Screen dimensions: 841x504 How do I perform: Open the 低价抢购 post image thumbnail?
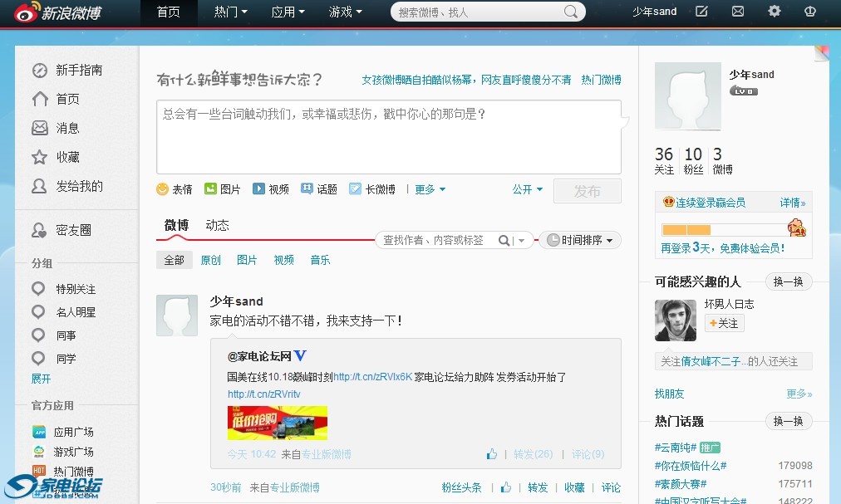click(278, 423)
